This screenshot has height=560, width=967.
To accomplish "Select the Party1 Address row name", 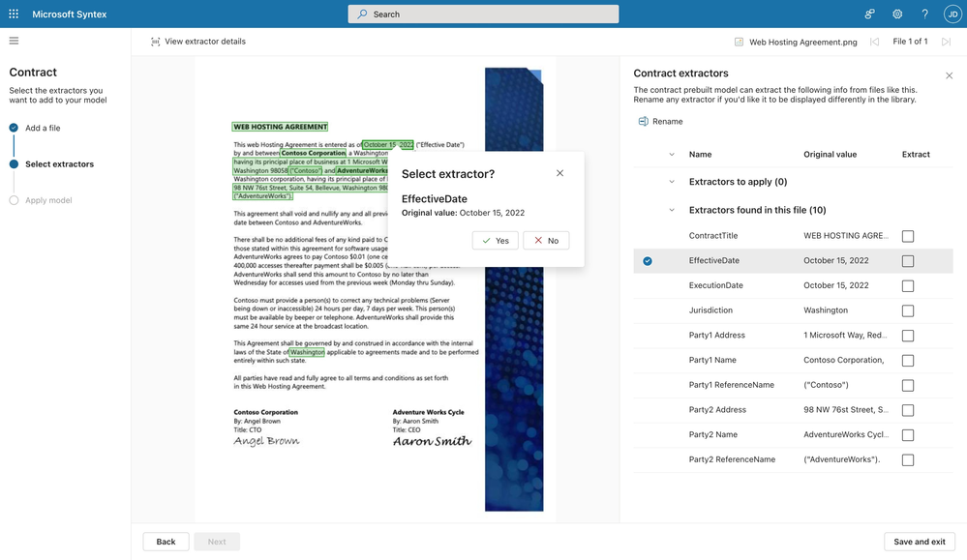I will (x=716, y=336).
